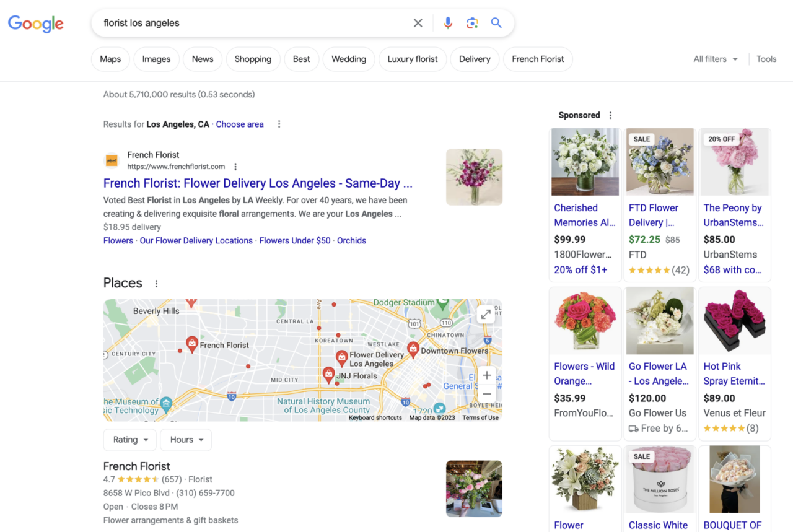The height and width of the screenshot is (532, 793).
Task: Open Cherished Memories sponsored product
Action: [585, 215]
